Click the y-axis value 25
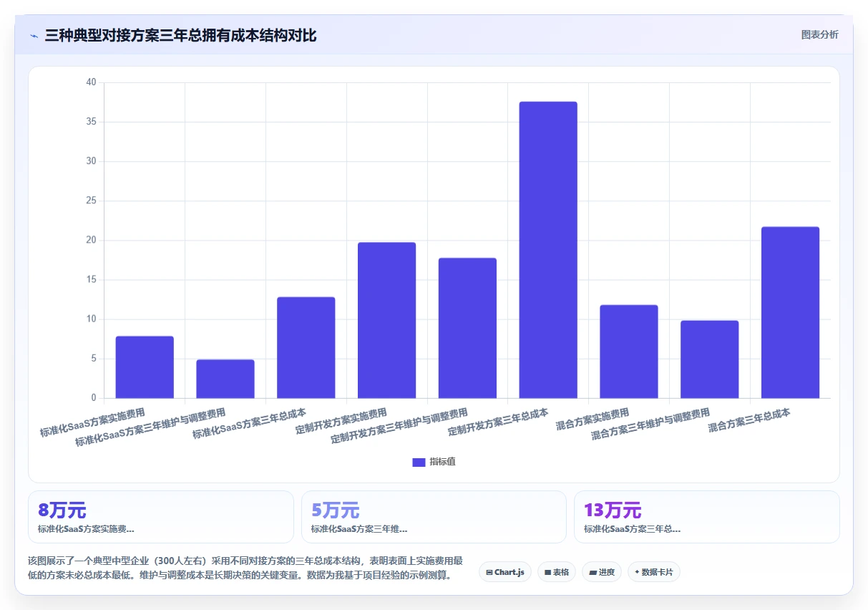Viewport: 868px width, 610px height. pyautogui.click(x=91, y=200)
